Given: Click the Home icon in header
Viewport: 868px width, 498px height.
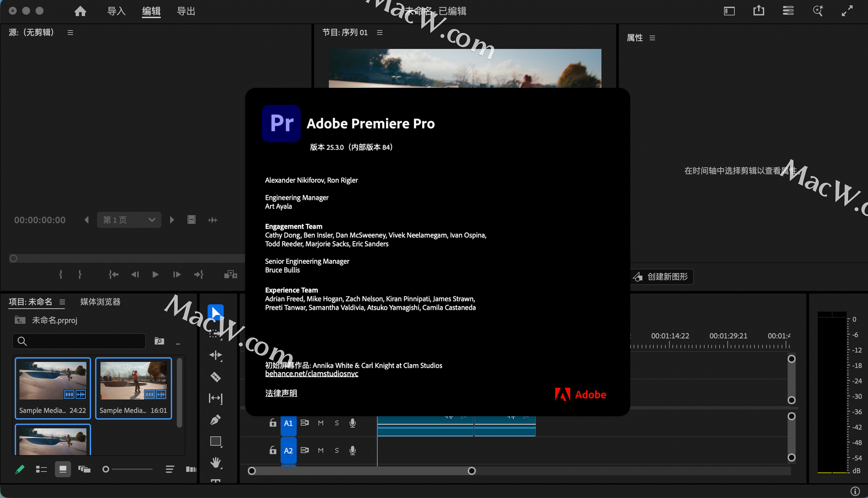Looking at the screenshot, I should tap(80, 11).
